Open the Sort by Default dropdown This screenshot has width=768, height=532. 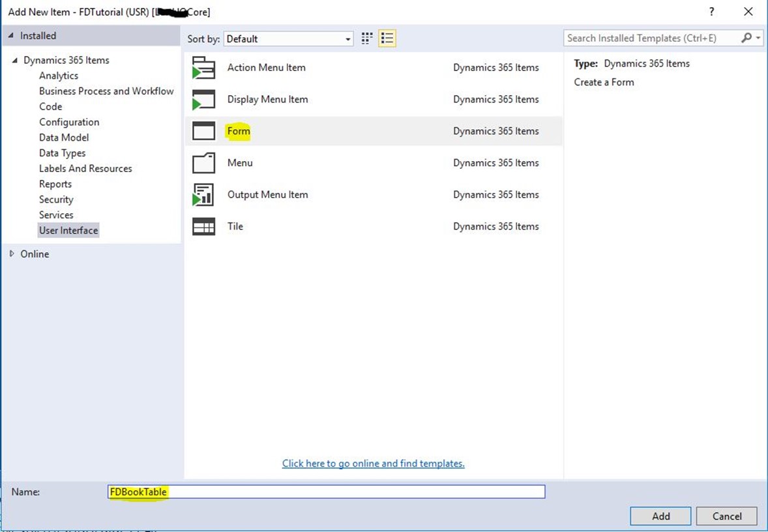click(x=288, y=39)
